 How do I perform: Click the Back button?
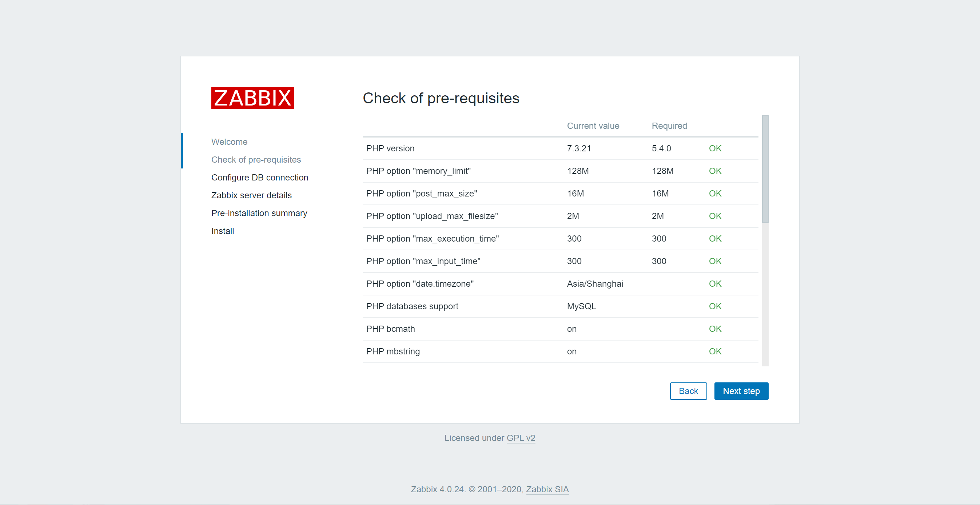click(688, 391)
